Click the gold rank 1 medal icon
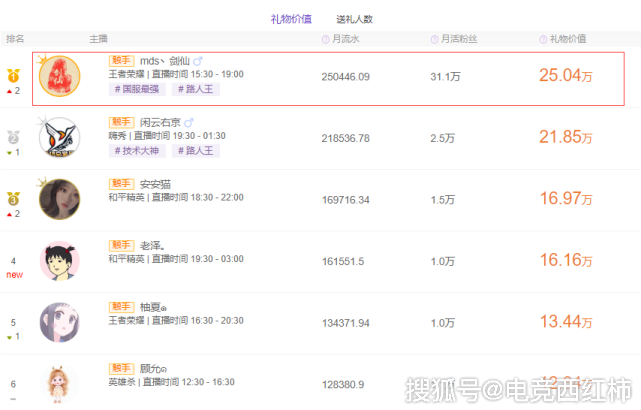641x410 pixels. click(x=13, y=75)
